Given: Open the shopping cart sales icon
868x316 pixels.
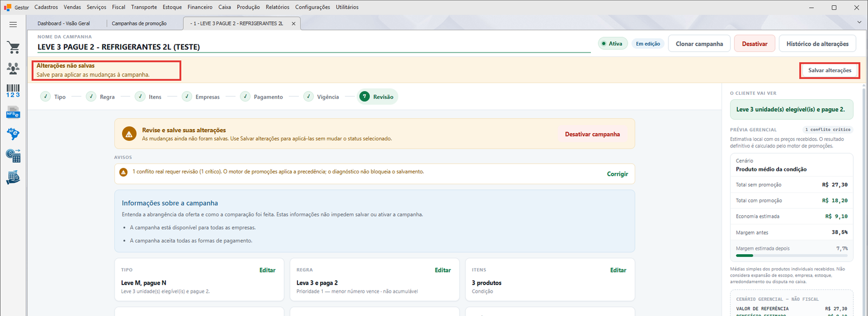Looking at the screenshot, I should (14, 48).
